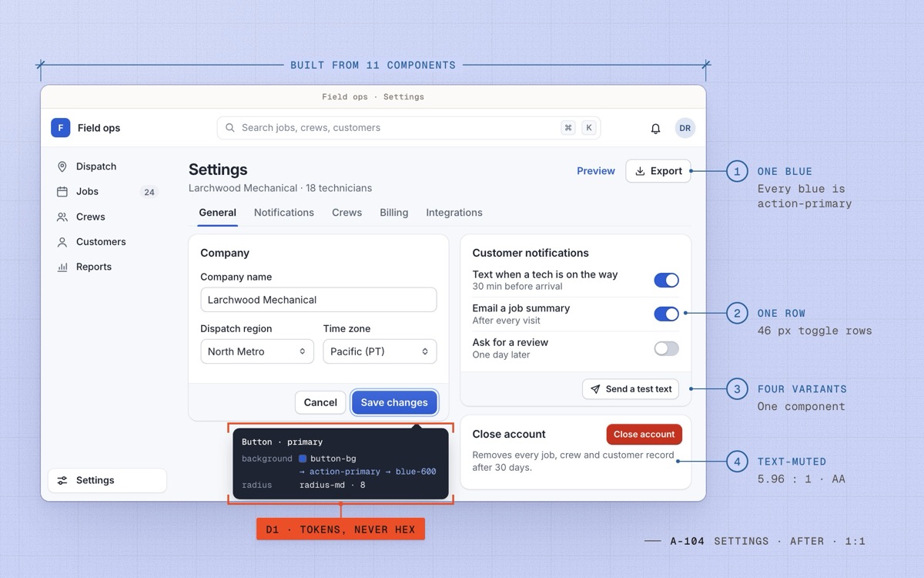Click the Jobs calendar icon
924x578 pixels.
pos(62,192)
